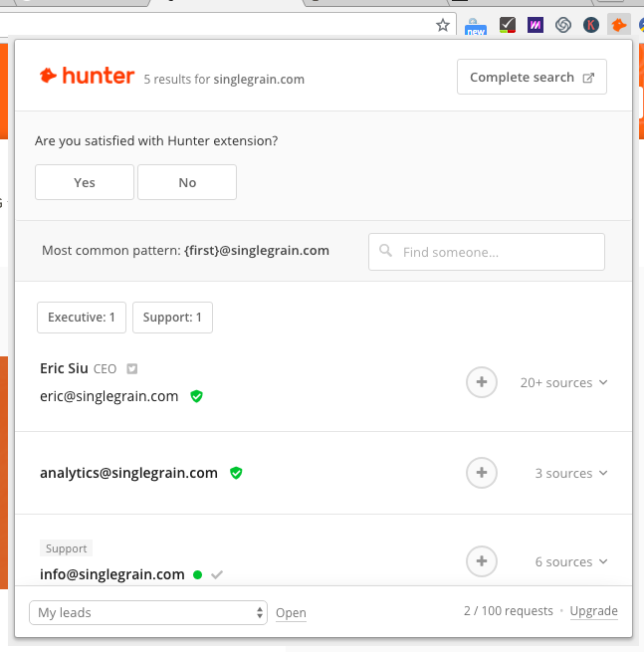Click the checkmark extension icon in toolbar
The image size is (644, 652).
[508, 25]
